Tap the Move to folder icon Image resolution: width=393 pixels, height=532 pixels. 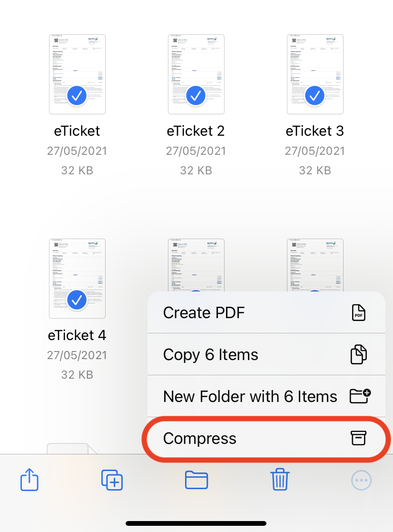tap(196, 480)
